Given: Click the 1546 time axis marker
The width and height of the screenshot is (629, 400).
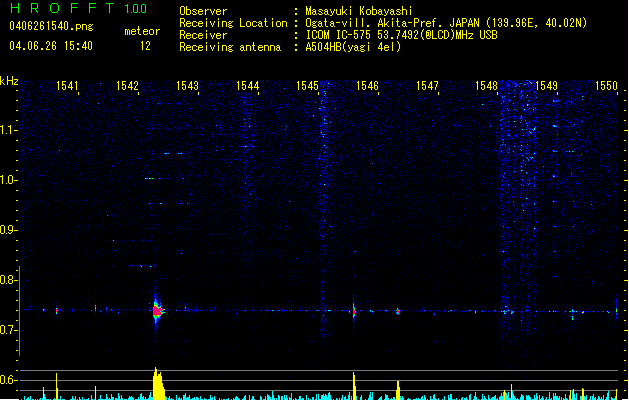Looking at the screenshot, I should [x=367, y=86].
